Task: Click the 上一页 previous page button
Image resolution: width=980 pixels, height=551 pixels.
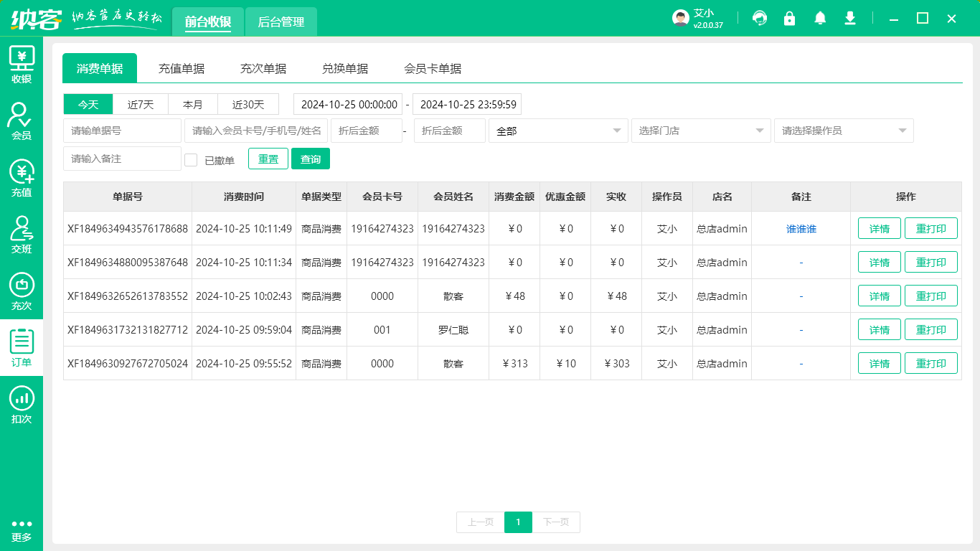Action: 481,522
